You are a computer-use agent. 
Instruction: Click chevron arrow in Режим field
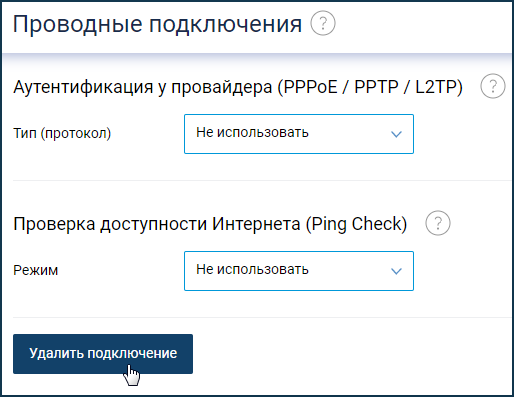tap(396, 271)
